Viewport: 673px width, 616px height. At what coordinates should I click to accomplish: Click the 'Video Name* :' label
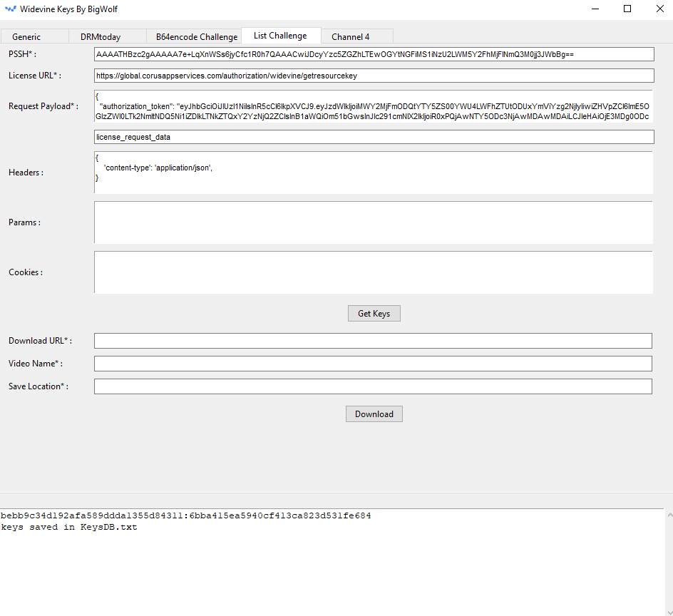click(x=36, y=364)
